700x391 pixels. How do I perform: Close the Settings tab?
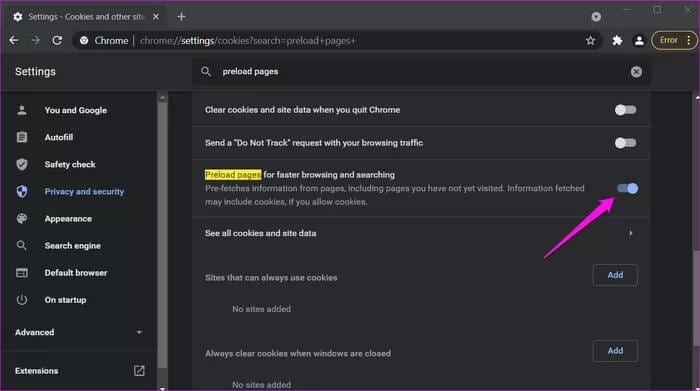tap(156, 17)
